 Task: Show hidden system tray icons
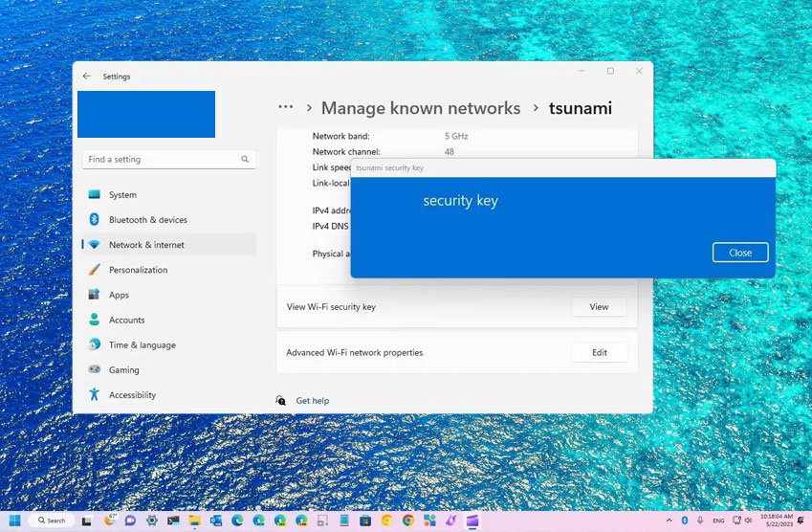coord(669,521)
